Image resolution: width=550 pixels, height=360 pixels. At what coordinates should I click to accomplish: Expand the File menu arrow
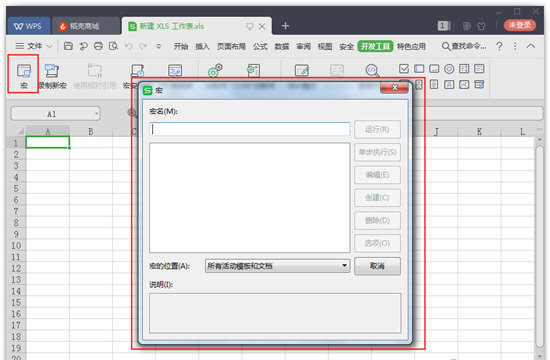tap(49, 46)
